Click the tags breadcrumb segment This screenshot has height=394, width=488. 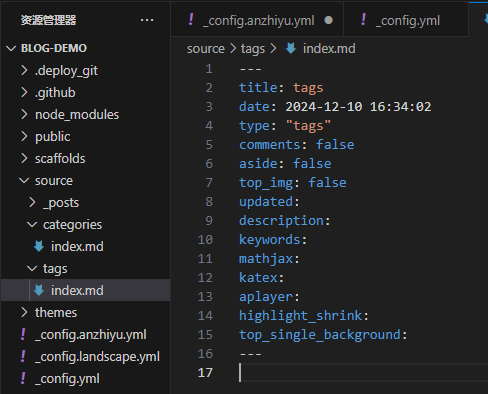253,49
